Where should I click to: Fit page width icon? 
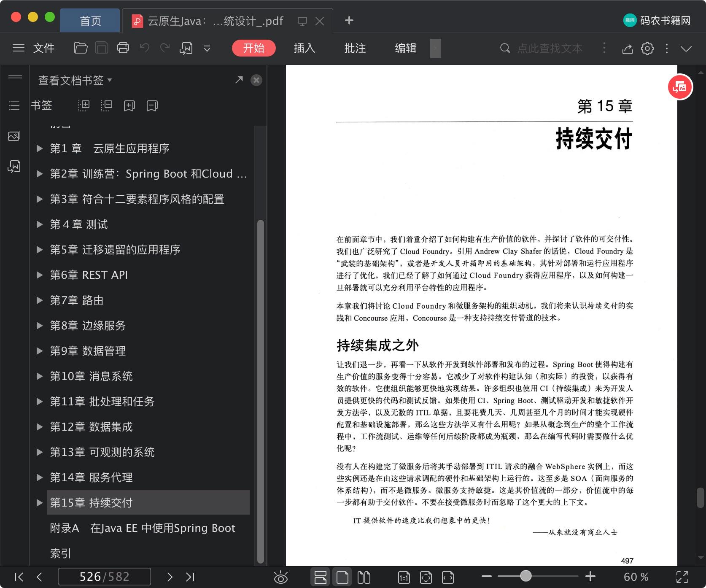(x=448, y=577)
